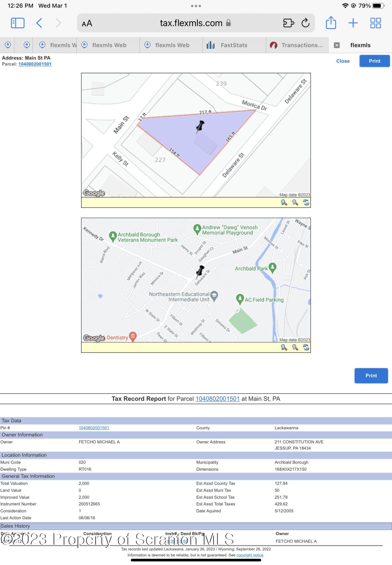The width and height of the screenshot is (392, 565).
Task: Close the active flexmls tab
Action: (337, 45)
